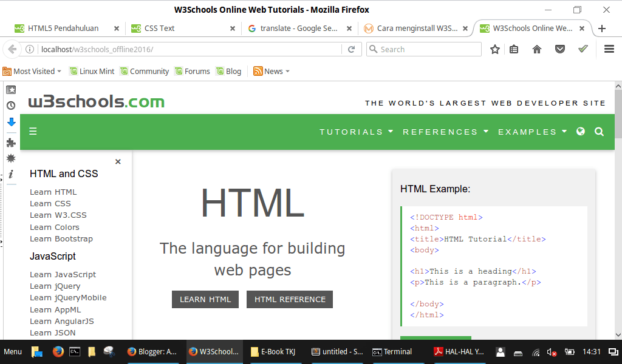Image resolution: width=622 pixels, height=364 pixels.
Task: Open history clock icon in vertical toolbar
Action: (x=11, y=106)
